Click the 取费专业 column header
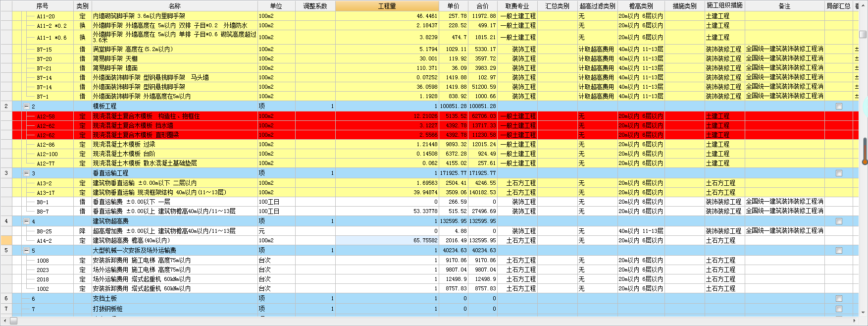The height and width of the screenshot is (326, 868). [x=517, y=6]
